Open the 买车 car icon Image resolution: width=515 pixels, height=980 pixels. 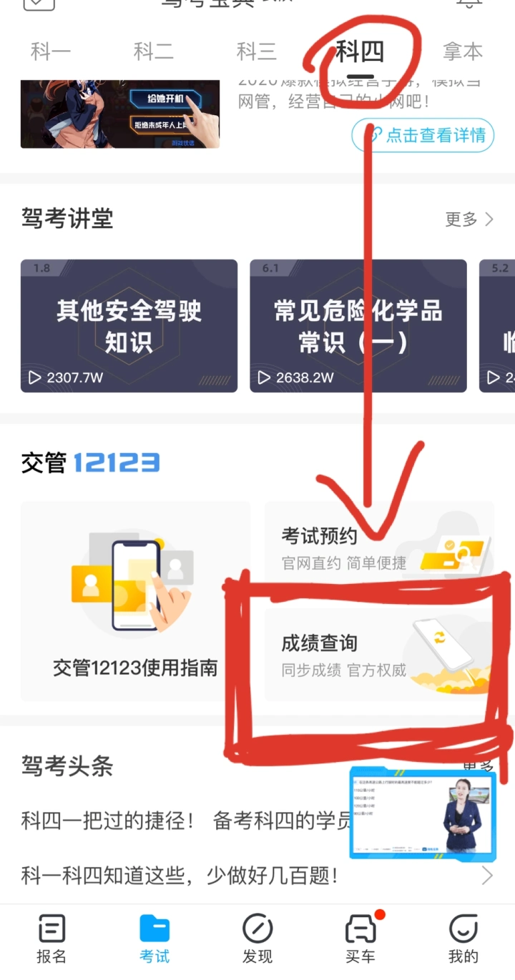360,929
